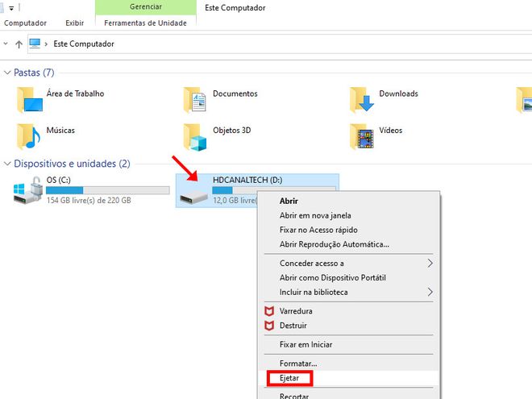Screen dimensions: 532x399
Task: Click the Área de Trabalho name label
Action: 75,94
